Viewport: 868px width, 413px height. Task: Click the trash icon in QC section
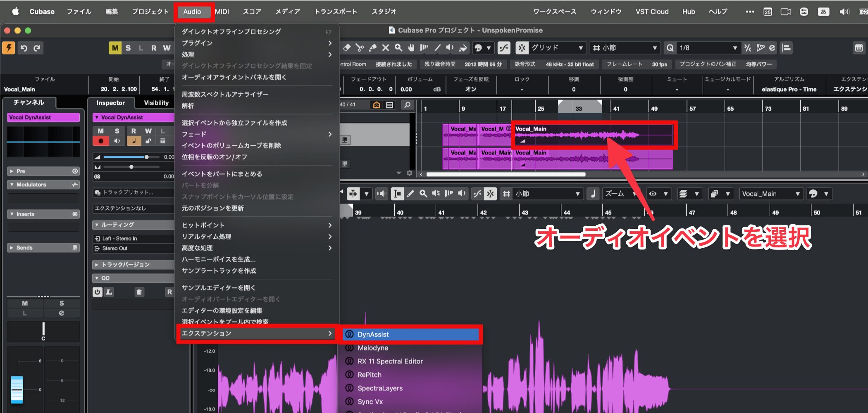(139, 292)
